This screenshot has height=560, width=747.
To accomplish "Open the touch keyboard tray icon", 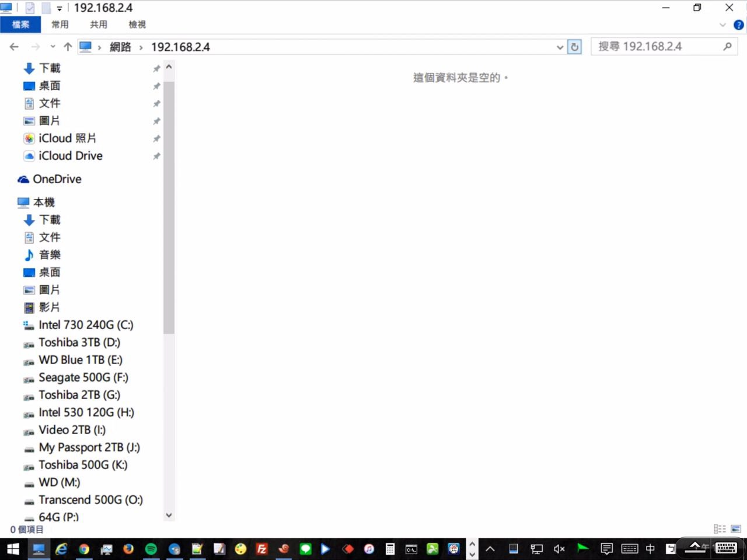I will [630, 549].
